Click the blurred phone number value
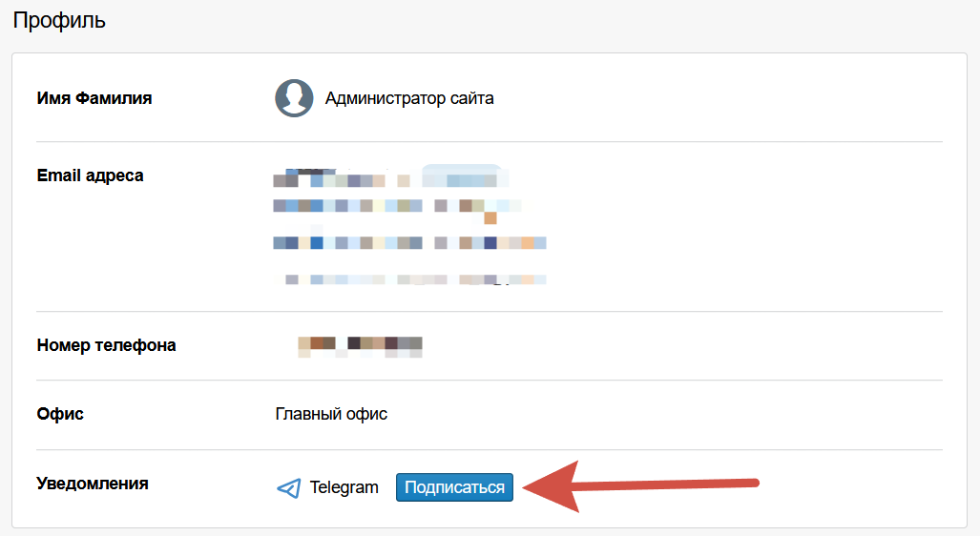This screenshot has height=536, width=980. tap(360, 345)
